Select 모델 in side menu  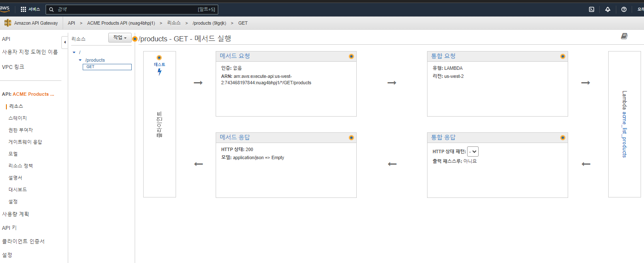(13, 154)
